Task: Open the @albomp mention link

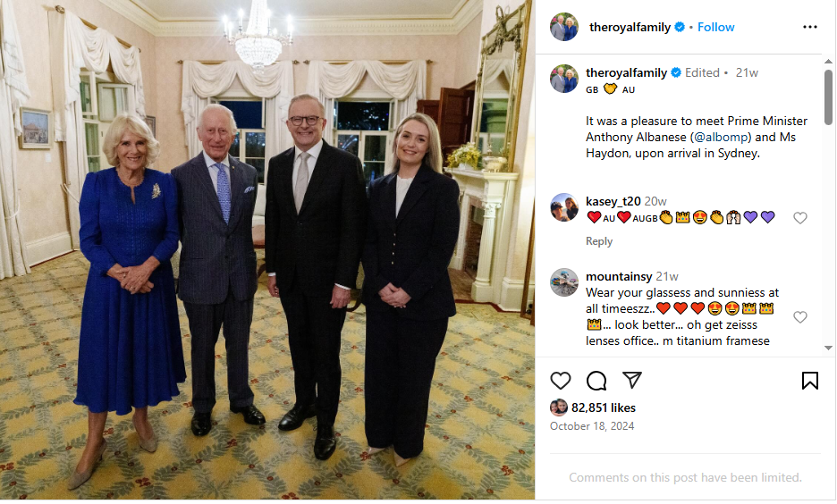Action: [721, 137]
